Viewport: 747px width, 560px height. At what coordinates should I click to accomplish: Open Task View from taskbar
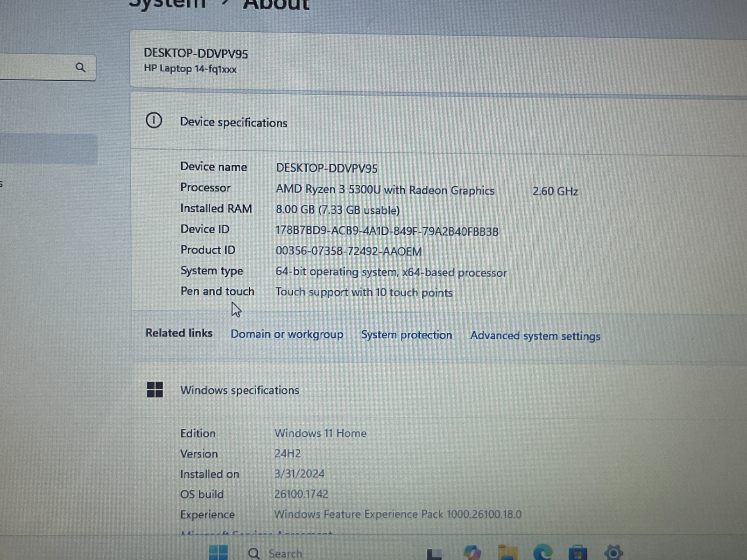point(435,554)
